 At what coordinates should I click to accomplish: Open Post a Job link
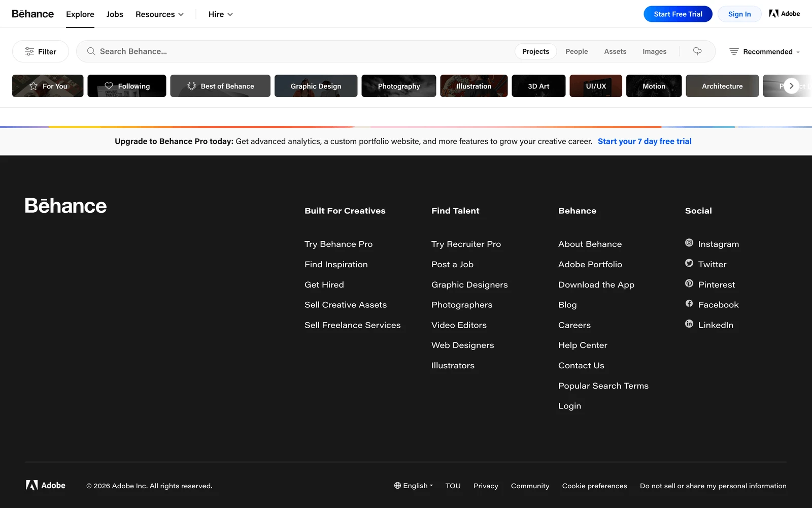click(x=452, y=264)
